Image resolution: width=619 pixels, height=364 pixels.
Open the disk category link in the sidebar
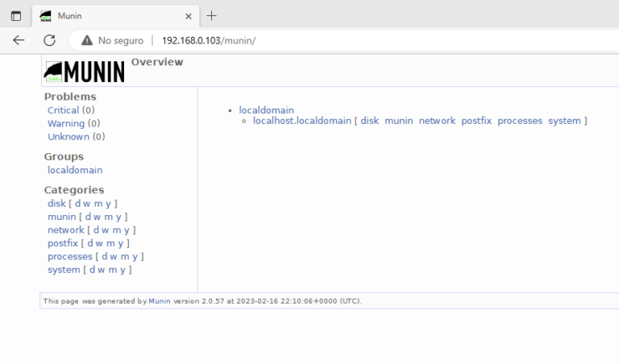[56, 204]
